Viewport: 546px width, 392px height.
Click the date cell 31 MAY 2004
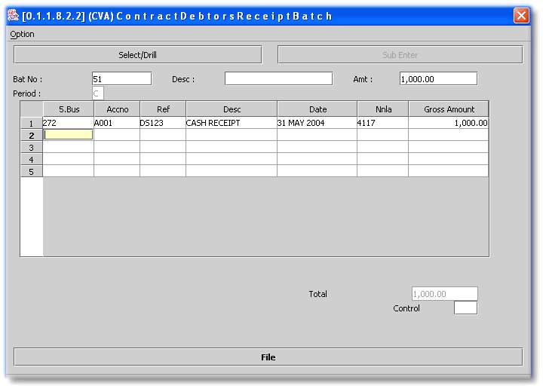click(317, 123)
